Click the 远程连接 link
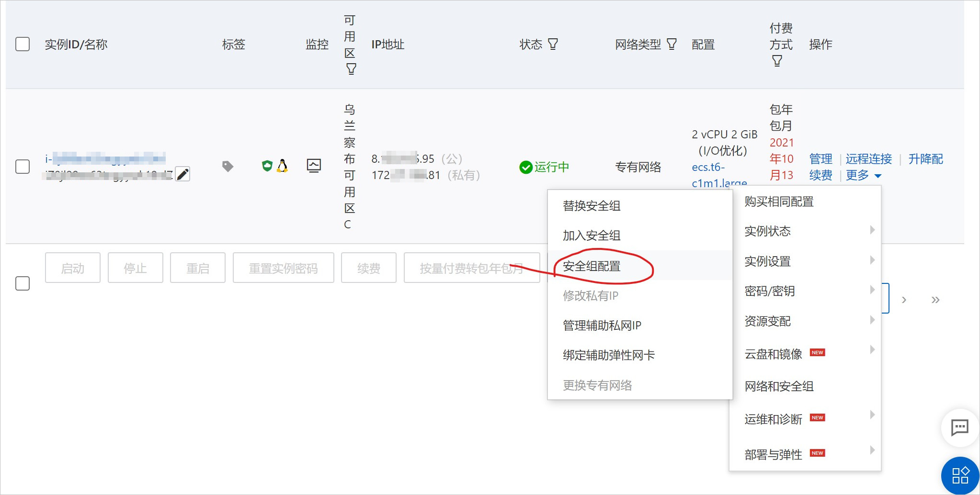 click(868, 159)
